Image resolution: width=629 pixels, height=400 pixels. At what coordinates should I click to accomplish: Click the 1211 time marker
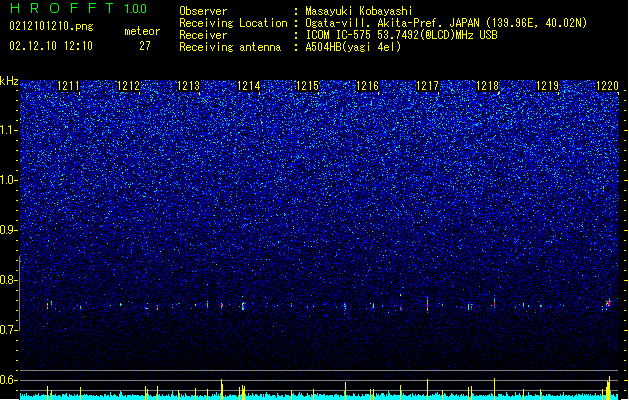[69, 86]
